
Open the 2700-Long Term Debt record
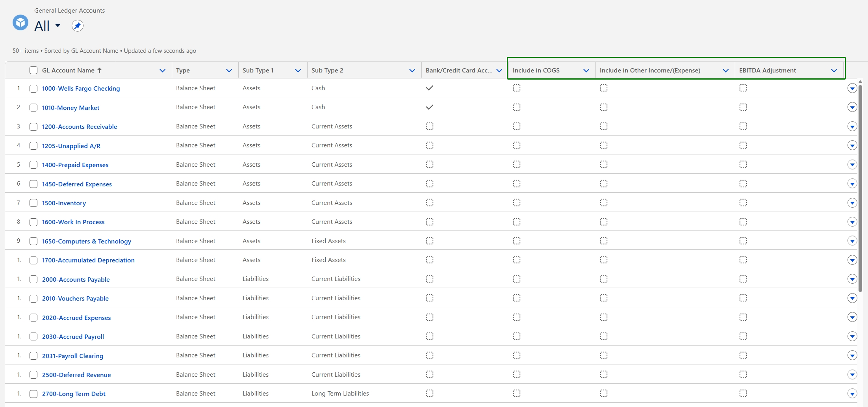73,394
